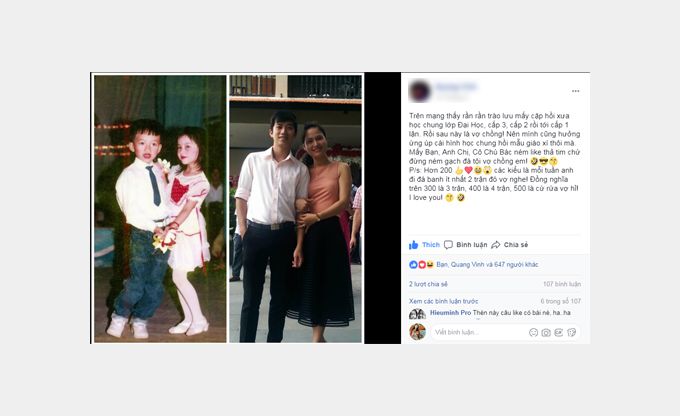This screenshot has width=680, height=416.
Task: Expand earlier comments via Xem các bình luận trước
Action: (443, 301)
